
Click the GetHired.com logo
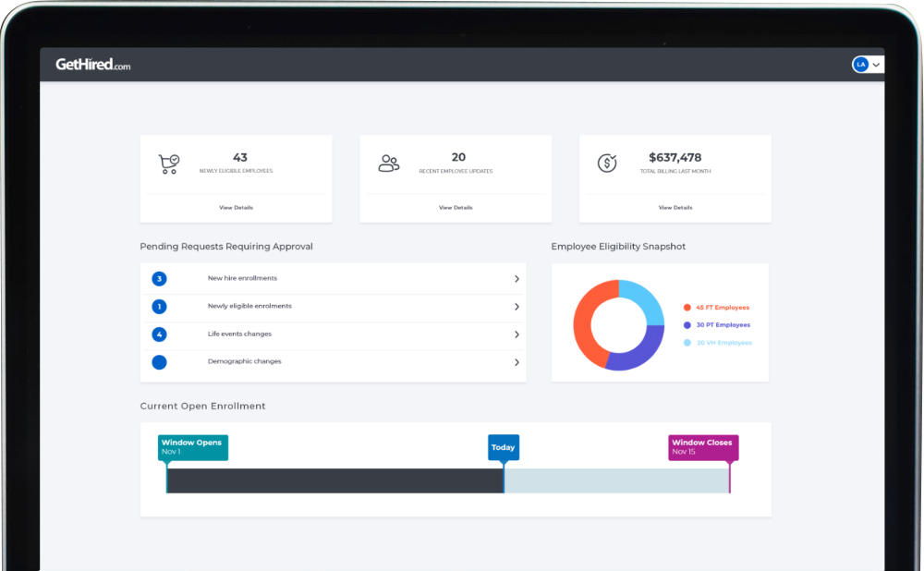[x=92, y=65]
